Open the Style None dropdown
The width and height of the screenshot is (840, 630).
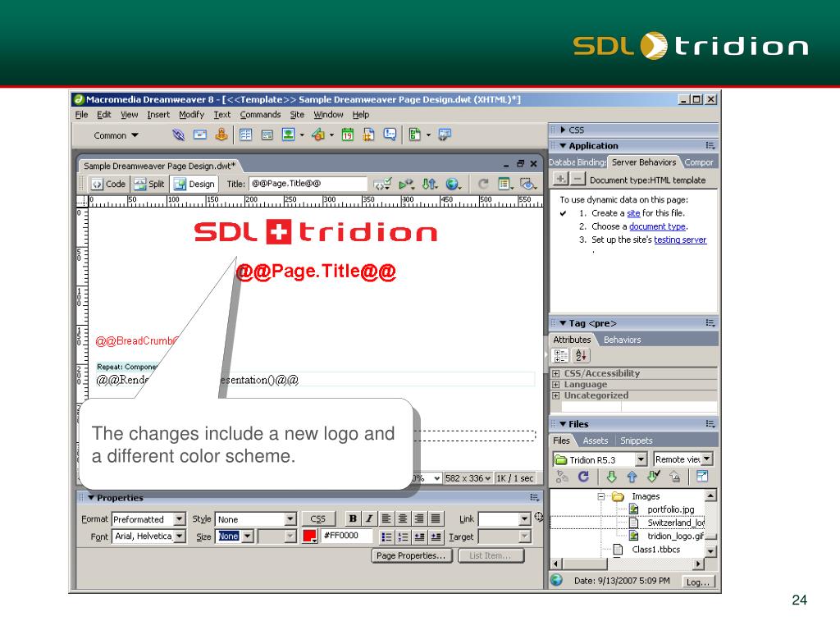point(290,519)
